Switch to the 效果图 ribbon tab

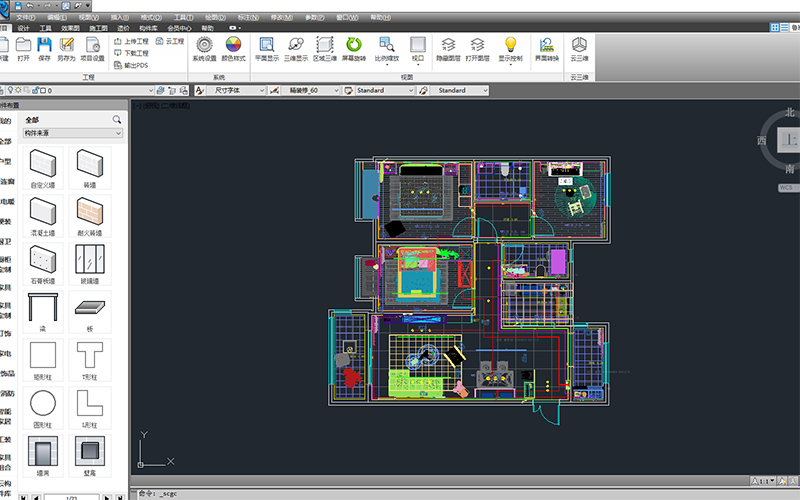coord(70,28)
